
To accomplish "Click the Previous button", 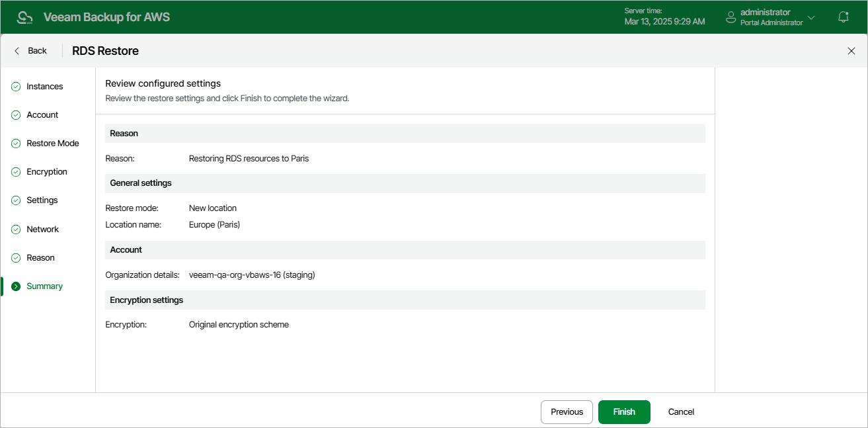I will (x=567, y=411).
